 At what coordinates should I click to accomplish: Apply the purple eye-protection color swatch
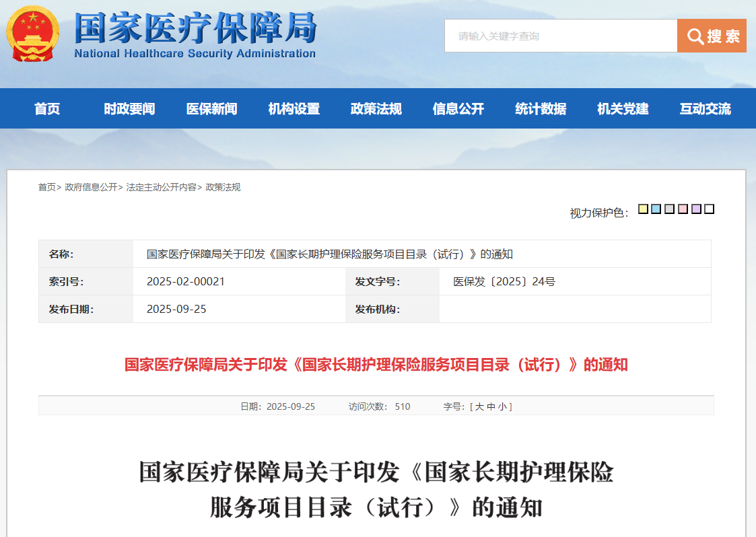point(696,209)
